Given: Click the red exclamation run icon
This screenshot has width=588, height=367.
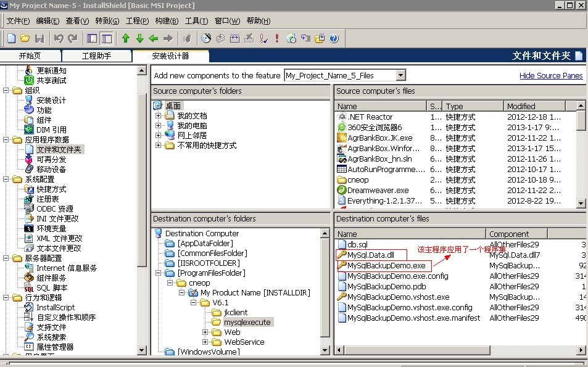Looking at the screenshot, I should coord(277,38).
